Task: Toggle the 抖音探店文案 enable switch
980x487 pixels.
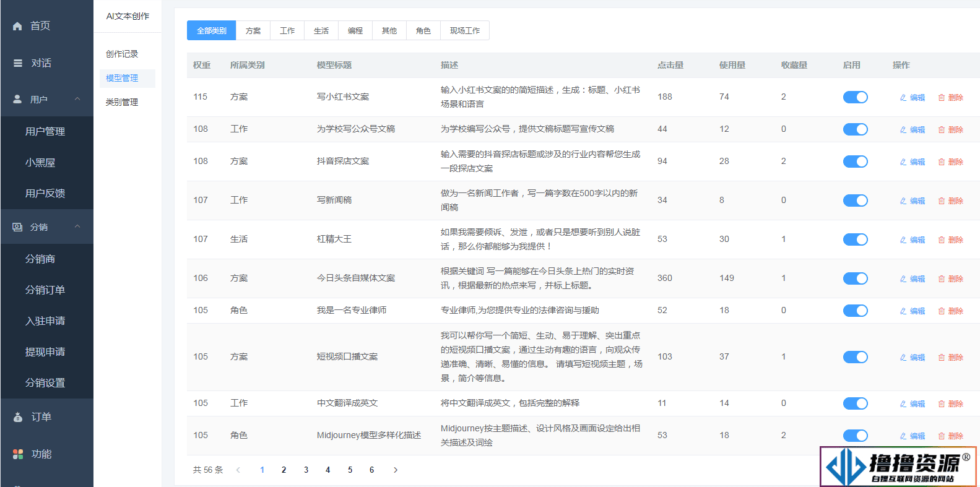Action: [x=855, y=162]
